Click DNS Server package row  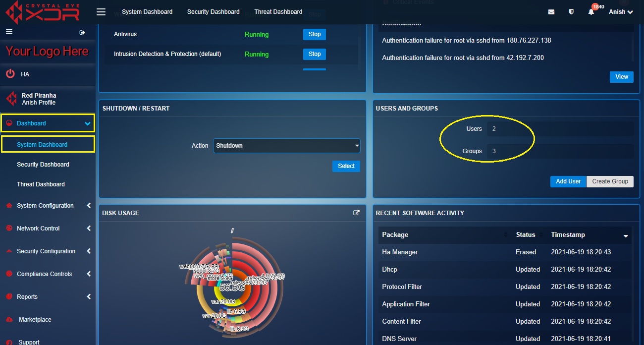point(505,339)
